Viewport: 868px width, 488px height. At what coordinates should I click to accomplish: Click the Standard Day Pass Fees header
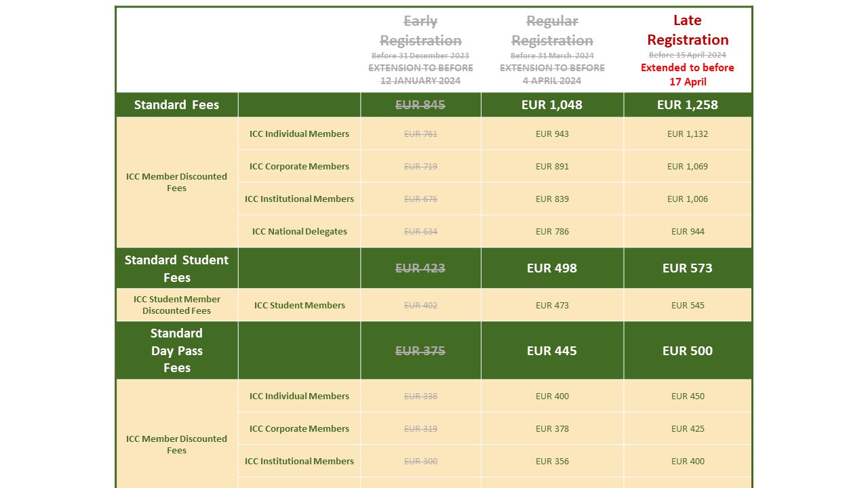tap(176, 350)
